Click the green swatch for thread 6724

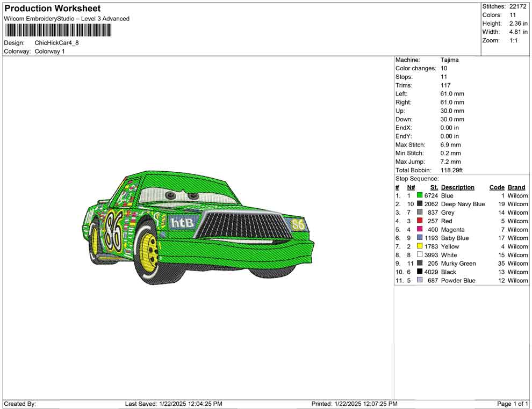point(420,195)
